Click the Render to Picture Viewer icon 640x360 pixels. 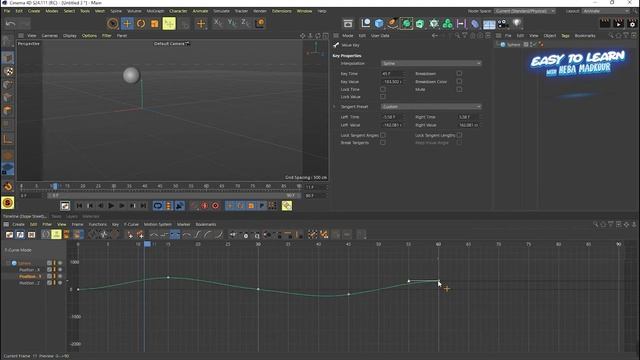point(619,23)
